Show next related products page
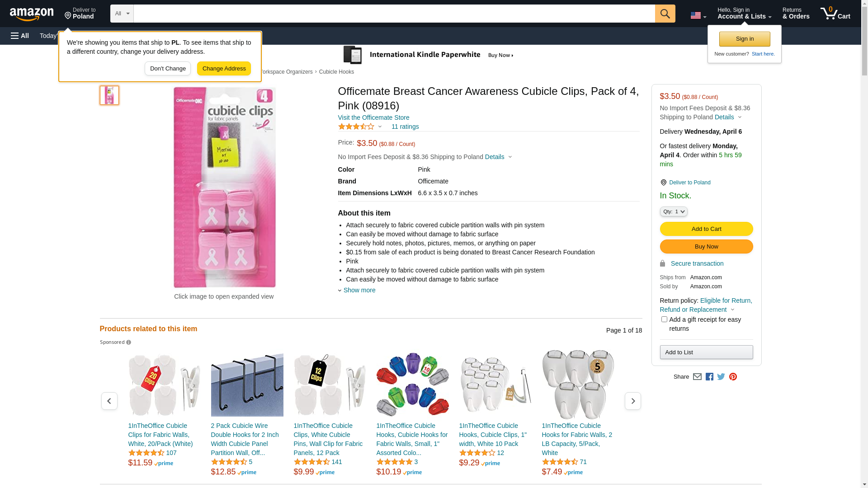The height and width of the screenshot is (488, 868). tap(632, 401)
